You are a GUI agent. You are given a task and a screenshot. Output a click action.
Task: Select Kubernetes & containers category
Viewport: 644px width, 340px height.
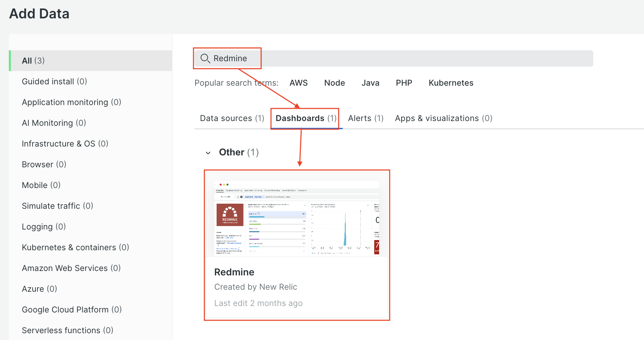tap(75, 247)
